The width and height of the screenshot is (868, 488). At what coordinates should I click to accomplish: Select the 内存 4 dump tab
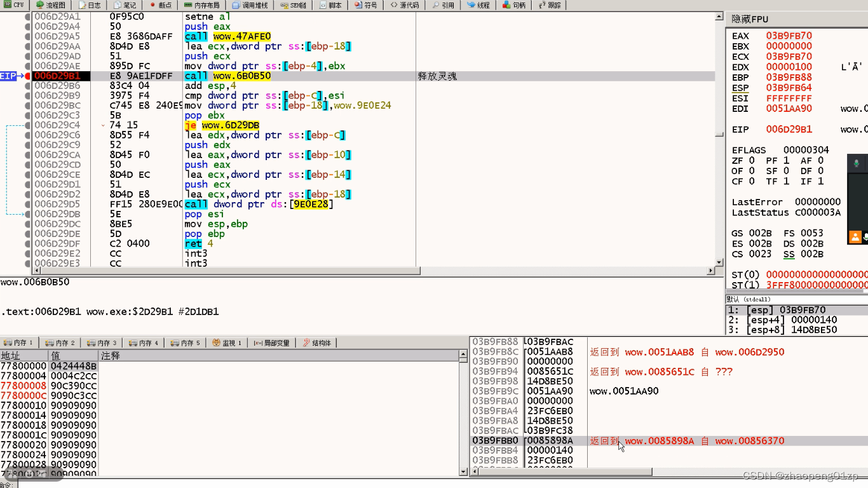coord(144,342)
